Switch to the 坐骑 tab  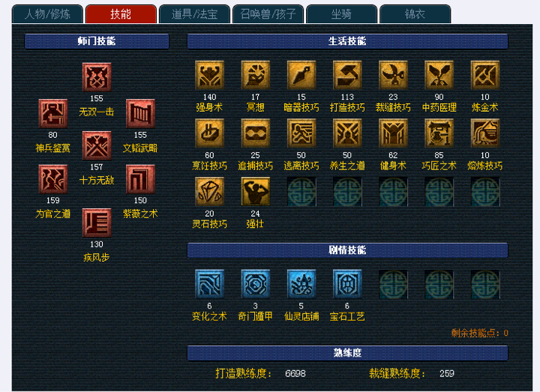pyautogui.click(x=341, y=14)
